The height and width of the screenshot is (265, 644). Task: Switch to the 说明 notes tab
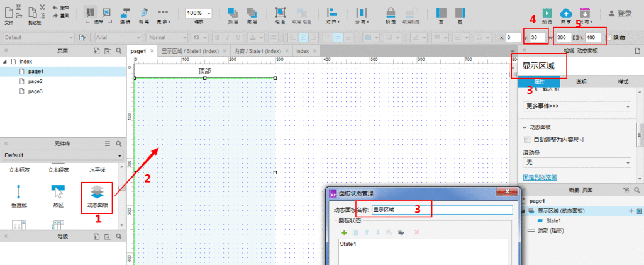point(581,82)
